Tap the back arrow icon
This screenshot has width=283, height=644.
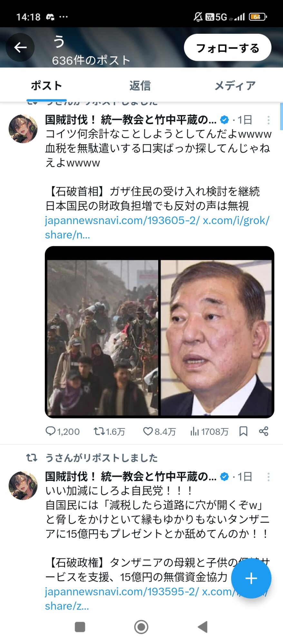point(20,48)
